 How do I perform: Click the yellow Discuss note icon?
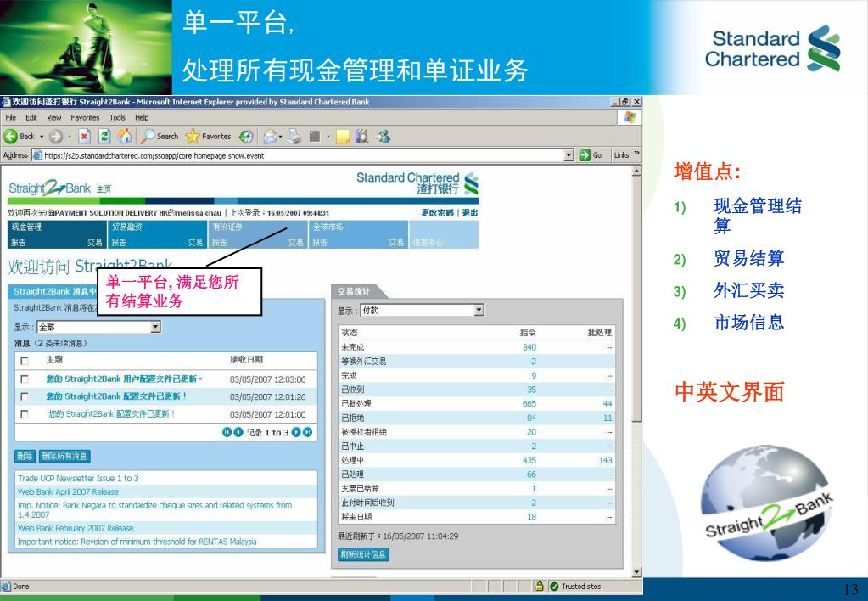point(343,137)
